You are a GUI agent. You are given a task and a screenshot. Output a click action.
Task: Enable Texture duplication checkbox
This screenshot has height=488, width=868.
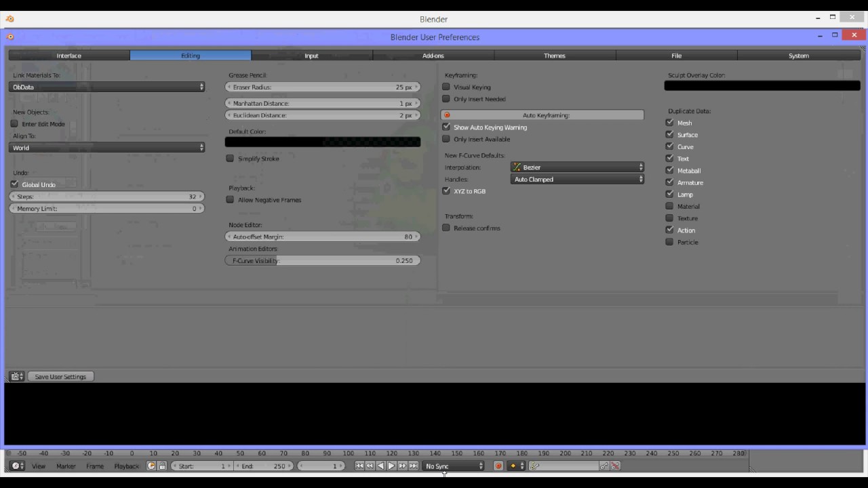(670, 218)
